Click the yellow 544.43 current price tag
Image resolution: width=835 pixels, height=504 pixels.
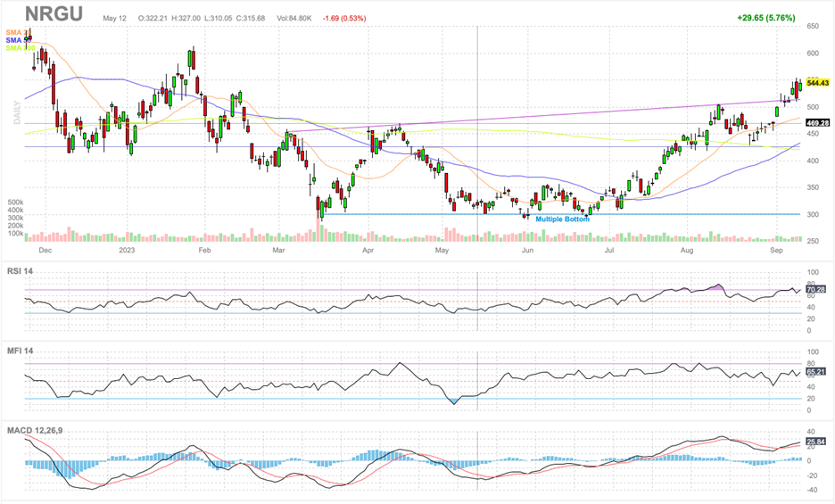coord(817,83)
